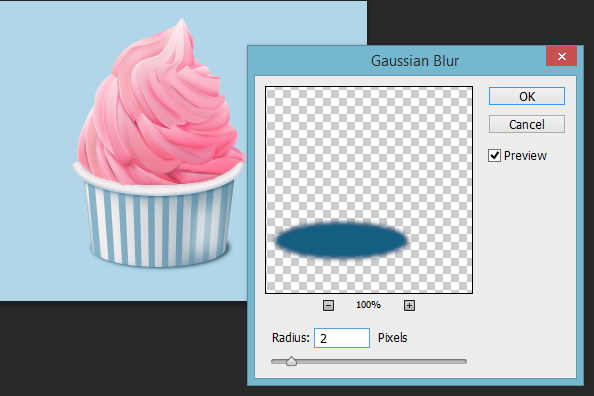Uncheck the Preview checkbox
This screenshot has height=396, width=594.
(494, 155)
